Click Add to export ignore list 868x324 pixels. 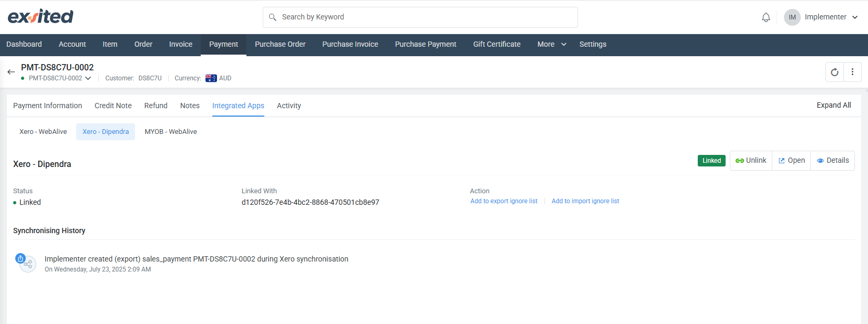[x=504, y=201]
